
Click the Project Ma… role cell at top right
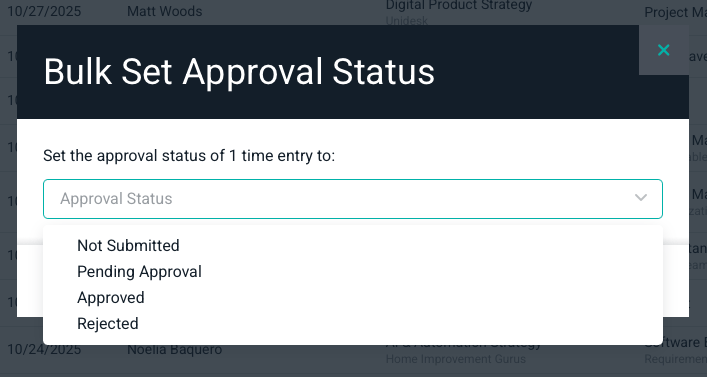(x=675, y=12)
